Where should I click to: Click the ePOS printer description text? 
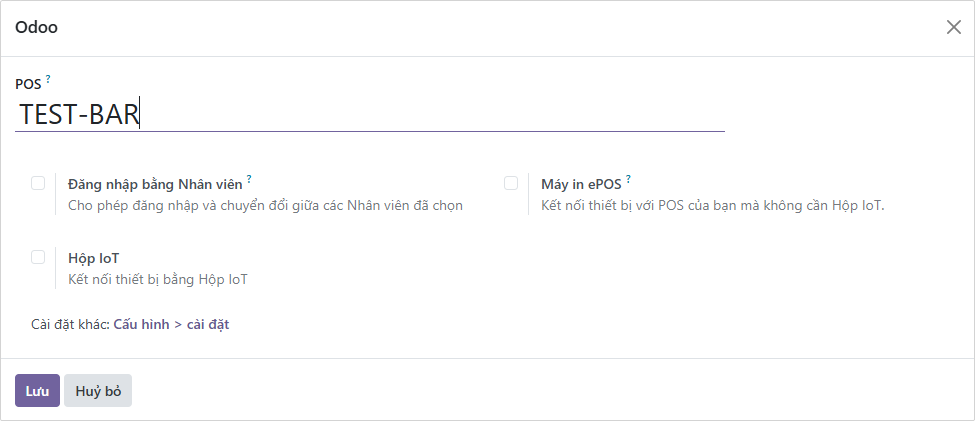coord(712,206)
